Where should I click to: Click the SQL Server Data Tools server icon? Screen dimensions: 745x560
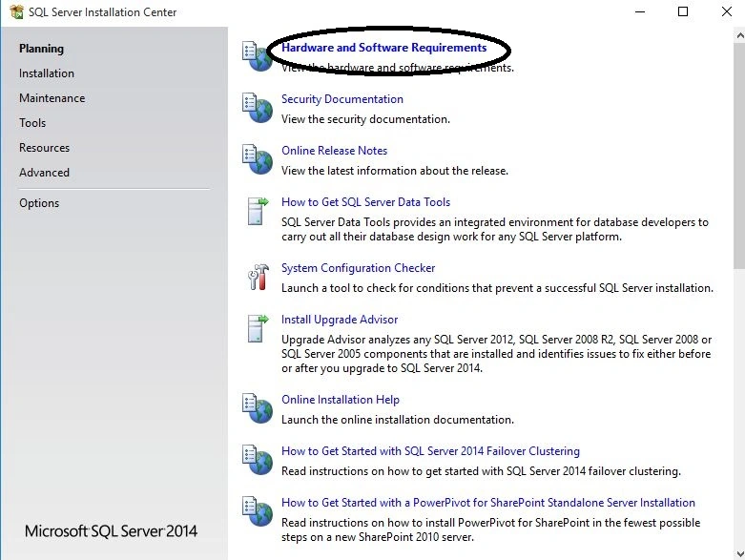coord(258,211)
